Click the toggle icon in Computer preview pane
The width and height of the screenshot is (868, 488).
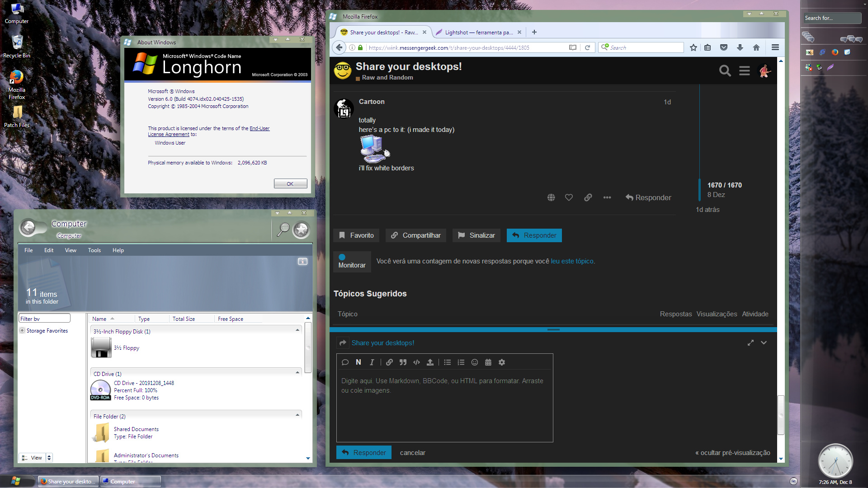point(302,262)
